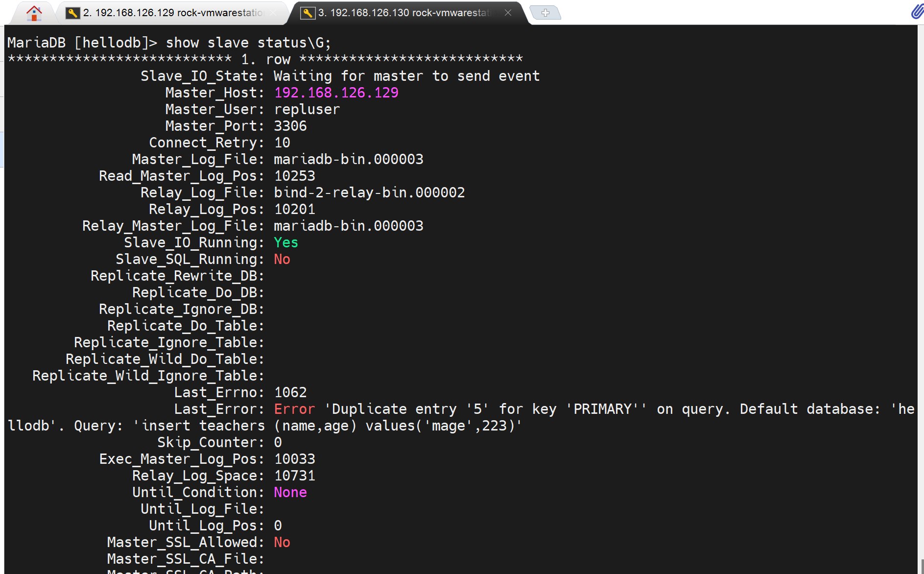Screen dimensions: 924x574
Task: Click the magenta None value of Until_Condition
Action: (290, 492)
